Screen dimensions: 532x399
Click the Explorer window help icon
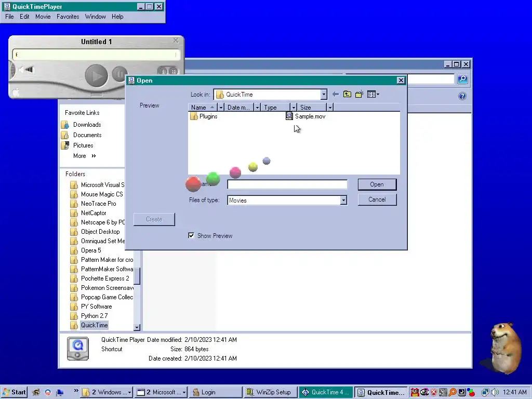(462, 96)
